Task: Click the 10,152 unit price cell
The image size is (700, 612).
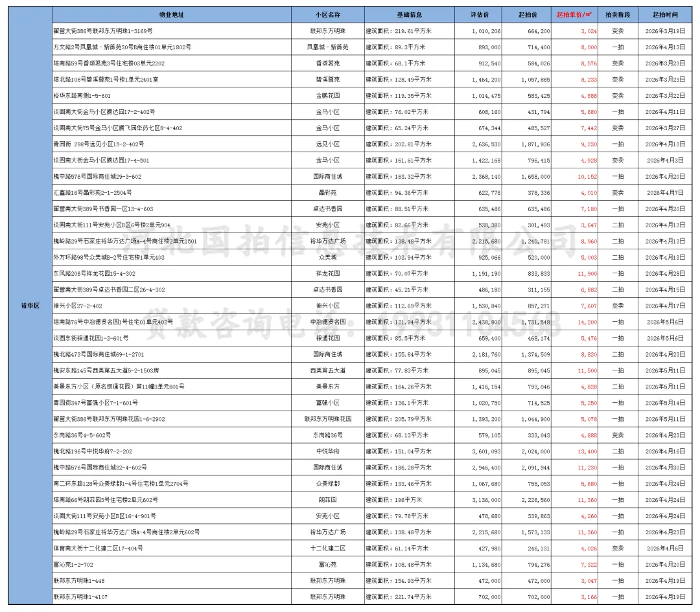Action: (574, 177)
